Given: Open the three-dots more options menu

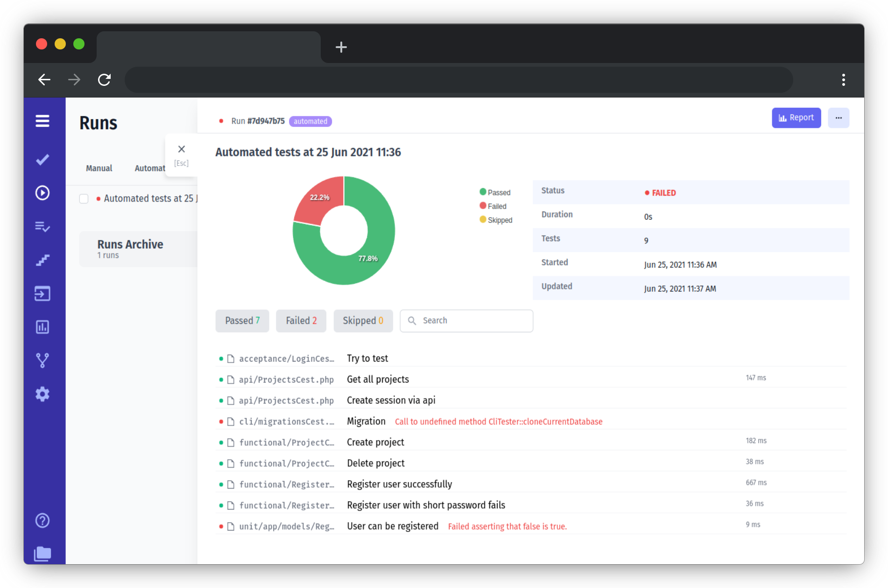Looking at the screenshot, I should (839, 118).
